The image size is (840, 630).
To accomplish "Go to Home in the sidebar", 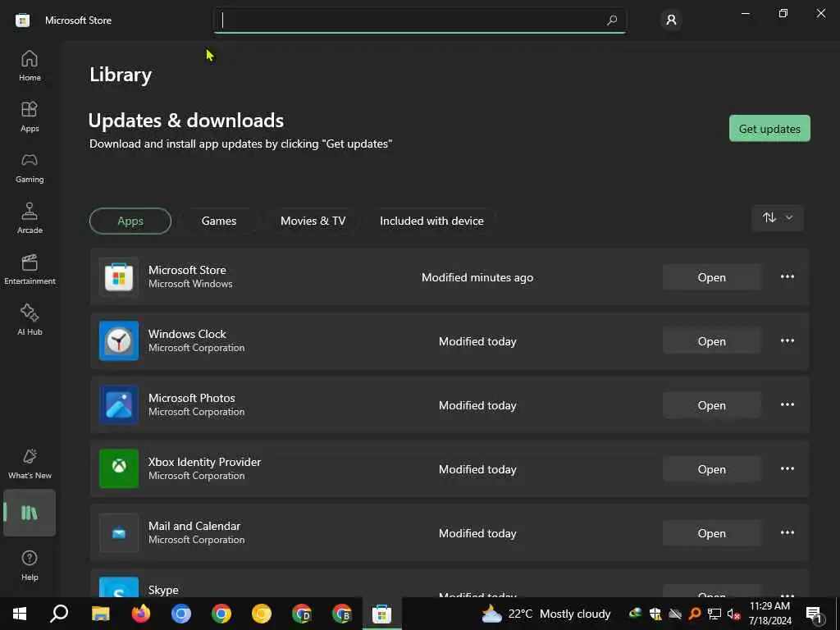I will point(30,66).
